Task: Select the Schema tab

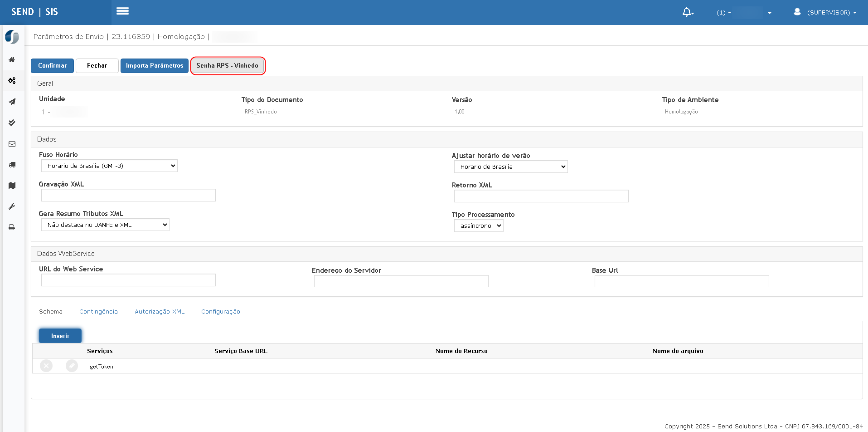Action: tap(51, 312)
